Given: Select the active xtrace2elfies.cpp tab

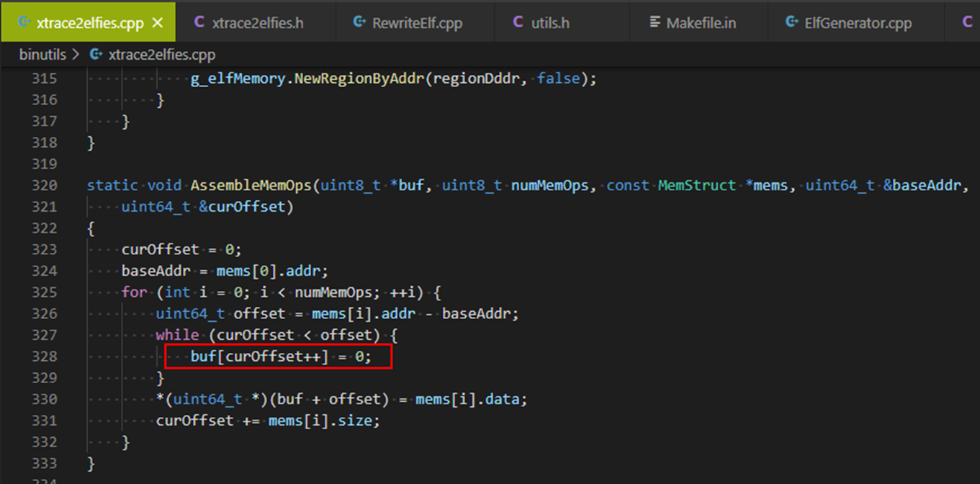Looking at the screenshot, I should point(88,22).
